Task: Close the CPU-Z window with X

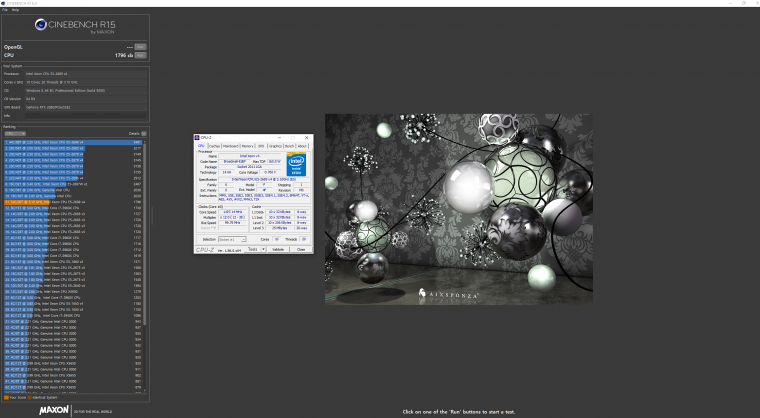Action: click(x=306, y=138)
